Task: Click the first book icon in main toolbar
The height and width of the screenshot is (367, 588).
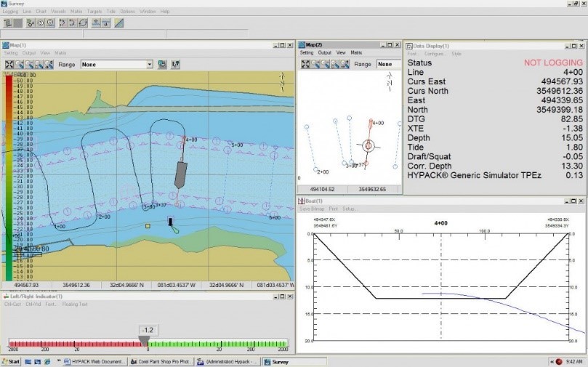Action: coord(7,23)
